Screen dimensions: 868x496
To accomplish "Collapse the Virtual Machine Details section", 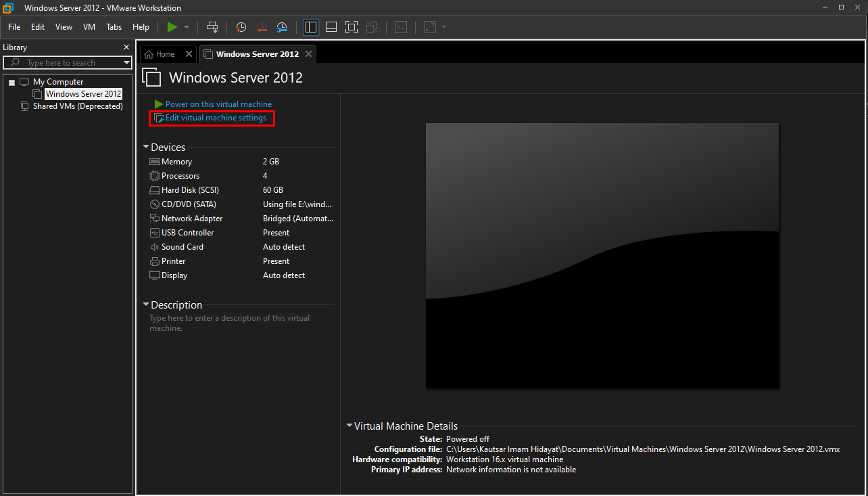I will [x=349, y=426].
